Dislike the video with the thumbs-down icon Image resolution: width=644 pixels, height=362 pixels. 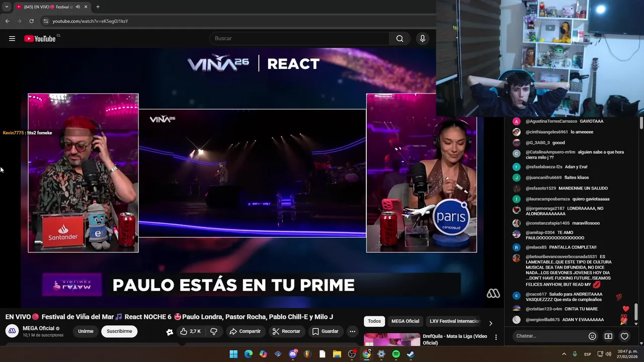[x=214, y=331]
